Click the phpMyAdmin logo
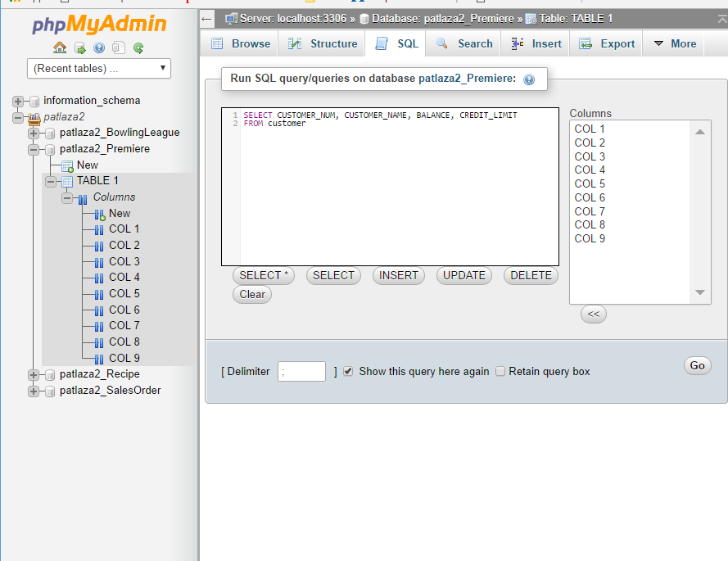 [99, 24]
